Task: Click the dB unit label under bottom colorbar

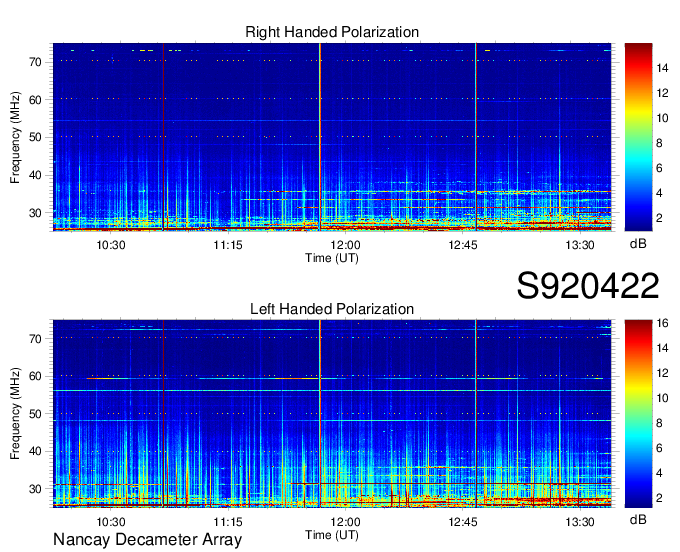Action: coord(638,519)
